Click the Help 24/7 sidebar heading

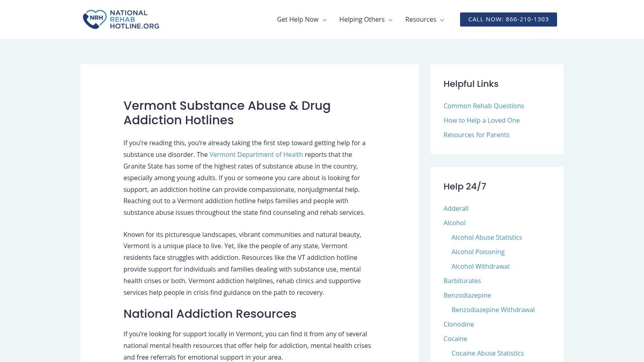465,187
